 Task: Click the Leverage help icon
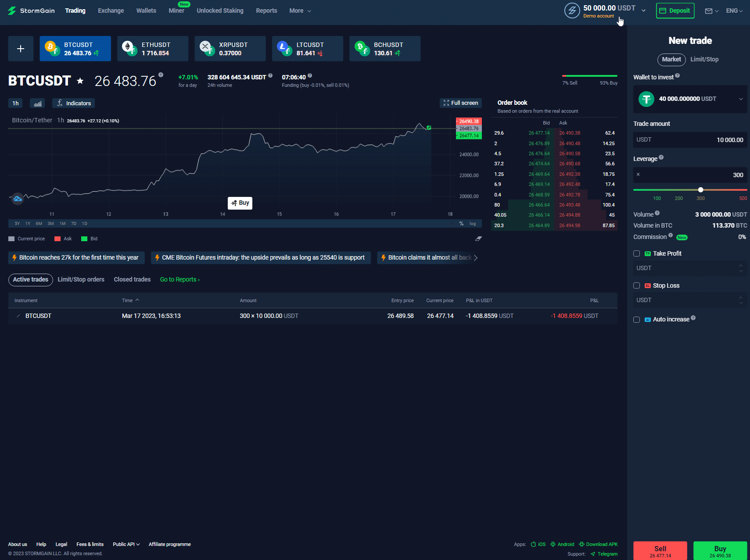661,157
